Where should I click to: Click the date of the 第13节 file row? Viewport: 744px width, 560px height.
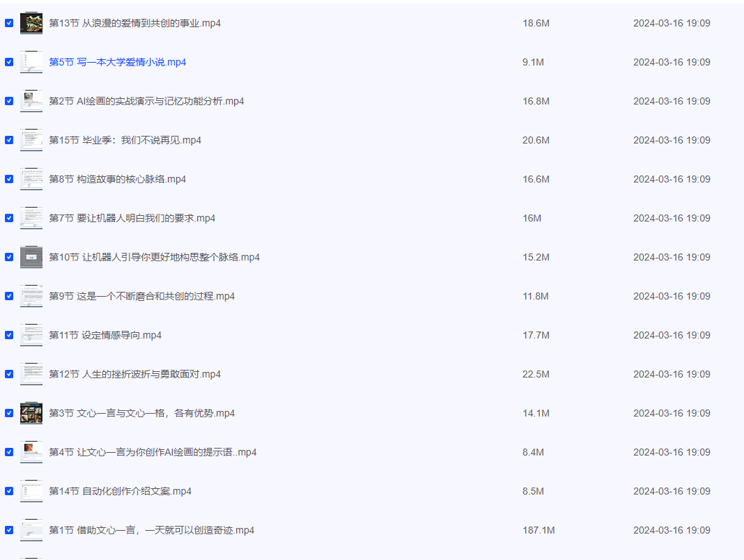click(671, 23)
